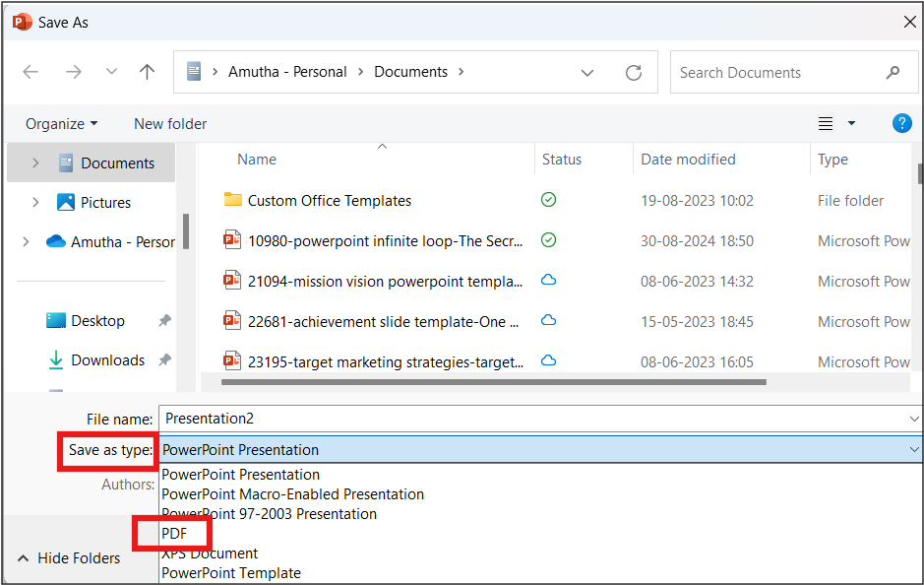924x585 pixels.
Task: Click date 19-08-2023 10:02 of Custom Office Templates
Action: (x=697, y=201)
